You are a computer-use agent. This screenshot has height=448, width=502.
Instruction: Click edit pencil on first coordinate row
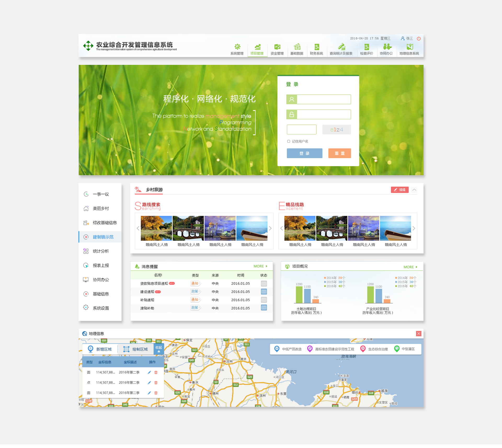coord(149,372)
